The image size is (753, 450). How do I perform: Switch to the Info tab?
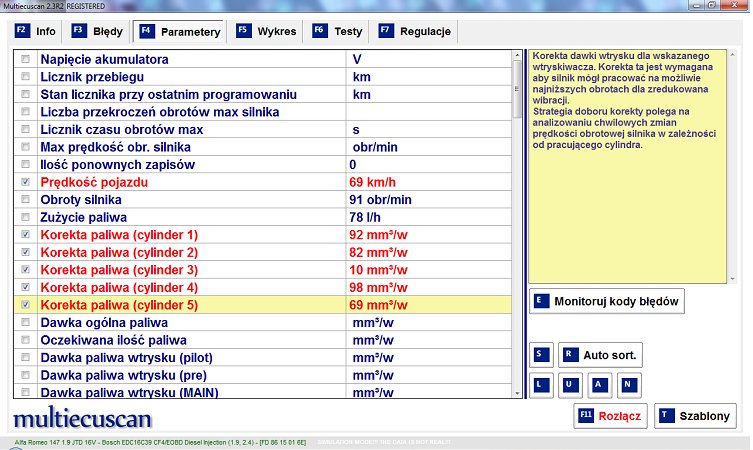35,31
